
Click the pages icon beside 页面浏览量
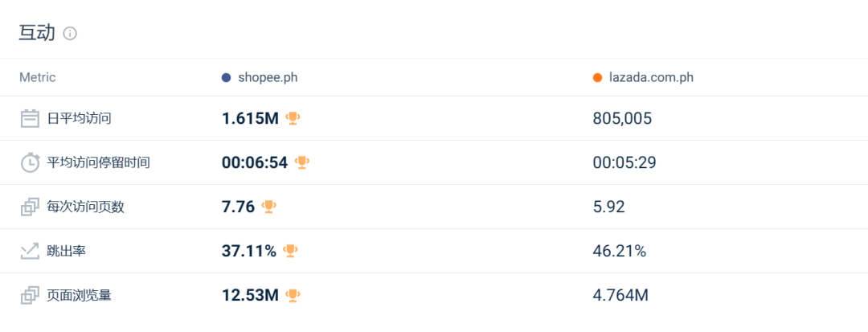coord(30,296)
